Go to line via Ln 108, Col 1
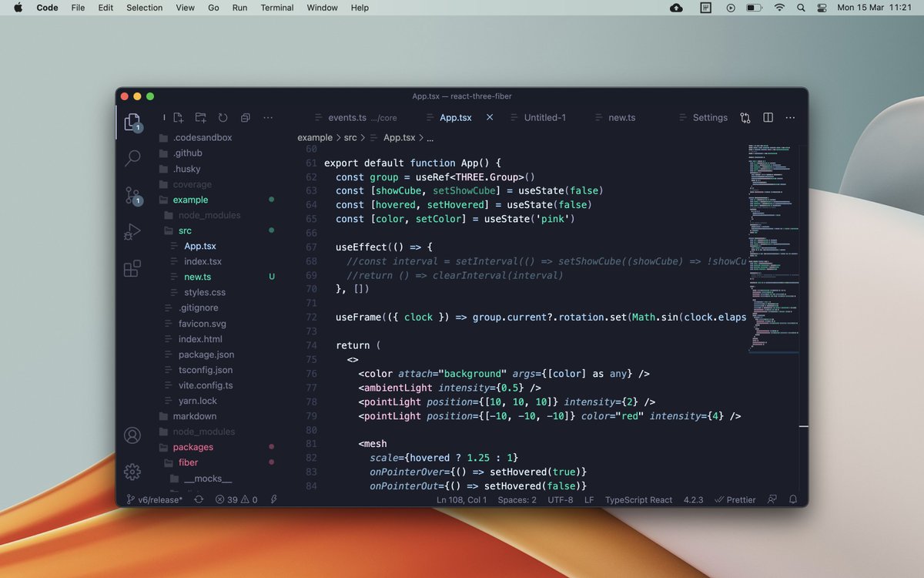 (x=462, y=499)
